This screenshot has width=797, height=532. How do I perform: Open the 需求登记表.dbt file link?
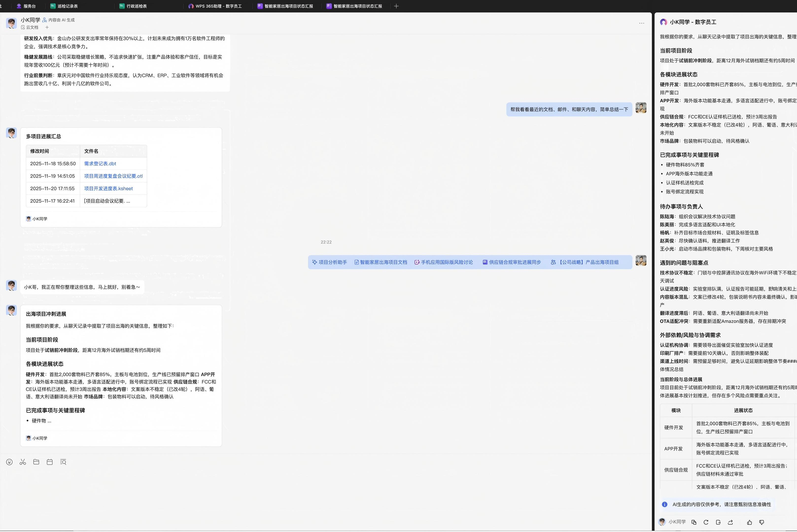tap(100, 164)
